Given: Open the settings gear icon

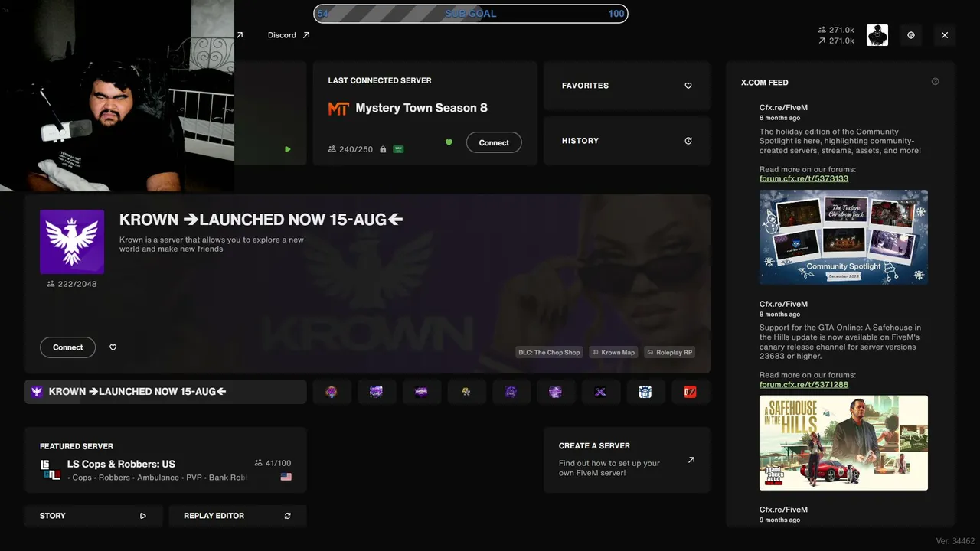Looking at the screenshot, I should [911, 35].
